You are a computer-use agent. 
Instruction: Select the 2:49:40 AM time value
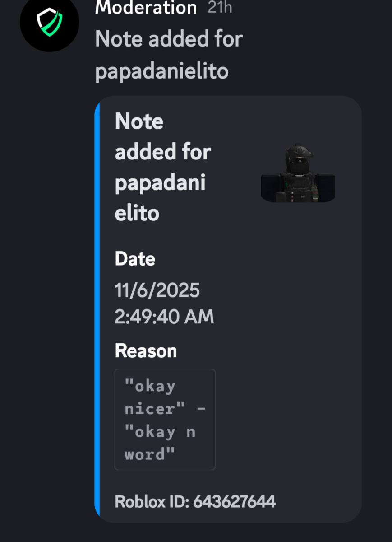(x=164, y=318)
